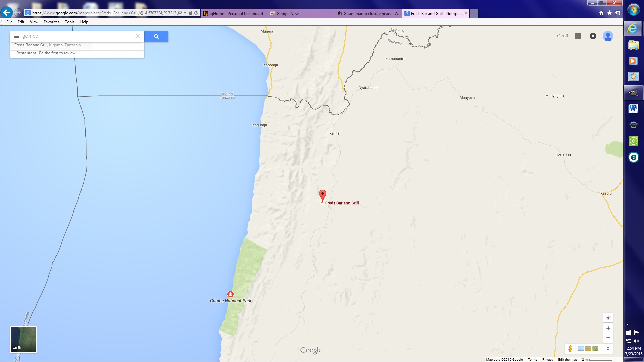Open the Google Maps hamburger menu
This screenshot has height=362, width=644.
pyautogui.click(x=16, y=36)
